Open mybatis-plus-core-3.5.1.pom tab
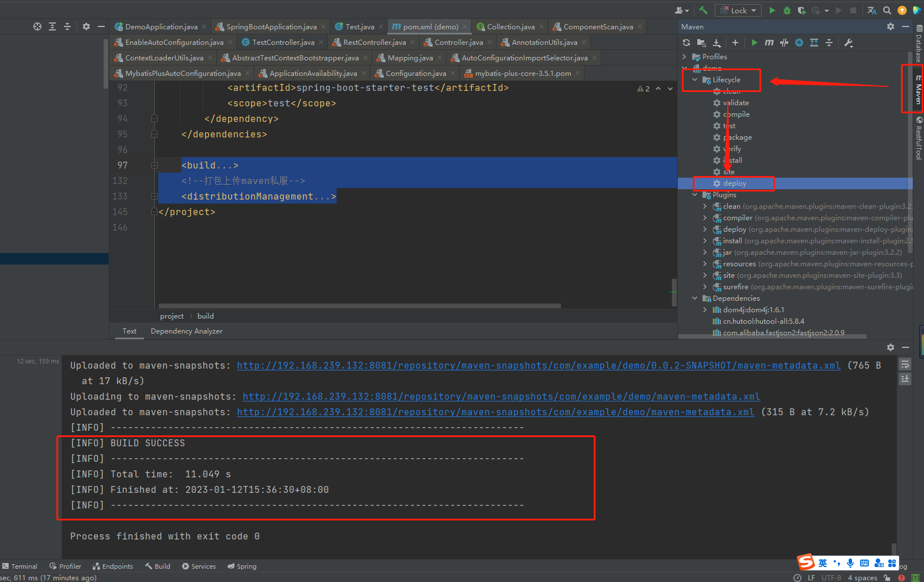 (x=522, y=73)
